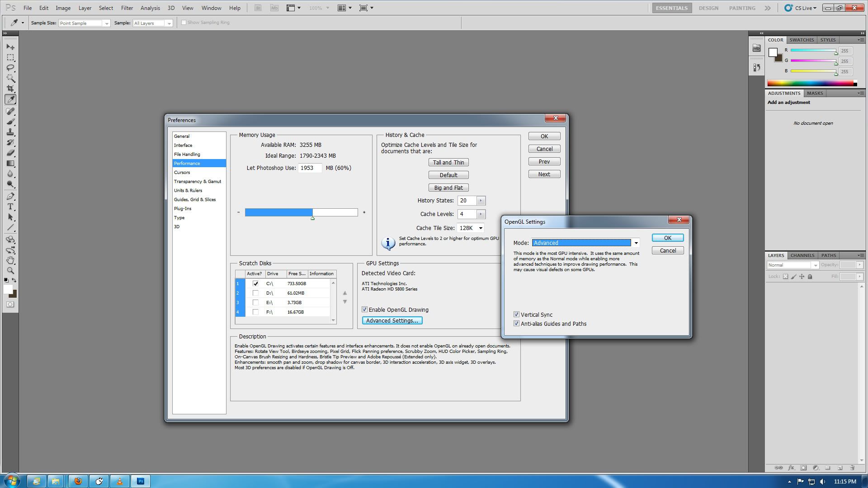Click the memory usage slider bar
Viewport: 868px width, 488px height.
point(301,212)
